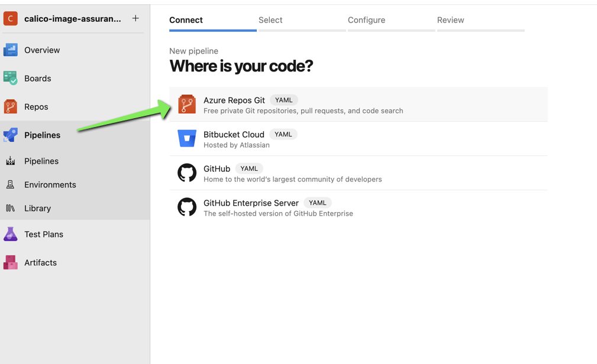Open Library label under Pipelines
The image size is (597, 364).
pos(38,209)
